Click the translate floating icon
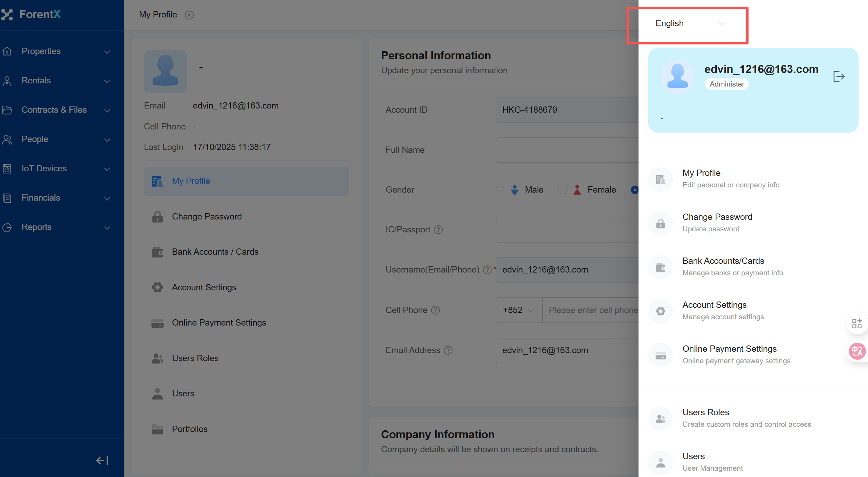Viewport: 868px width, 477px height. pos(857,351)
